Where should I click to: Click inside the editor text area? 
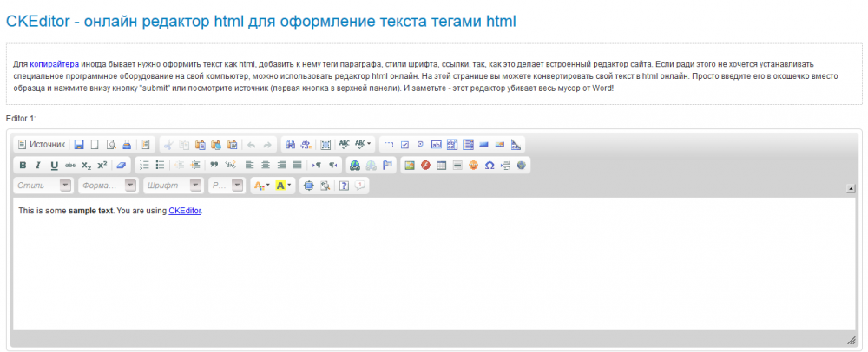tap(434, 269)
